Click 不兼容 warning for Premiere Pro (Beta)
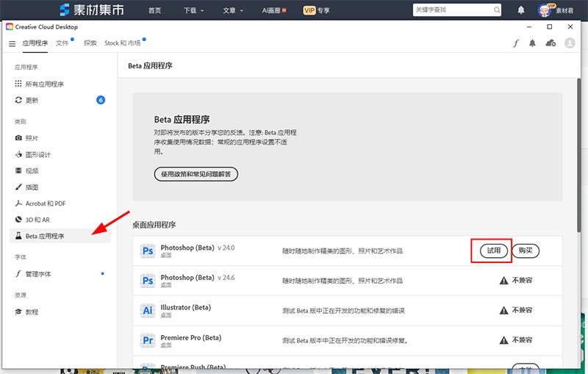588x374 pixels. pyautogui.click(x=516, y=340)
